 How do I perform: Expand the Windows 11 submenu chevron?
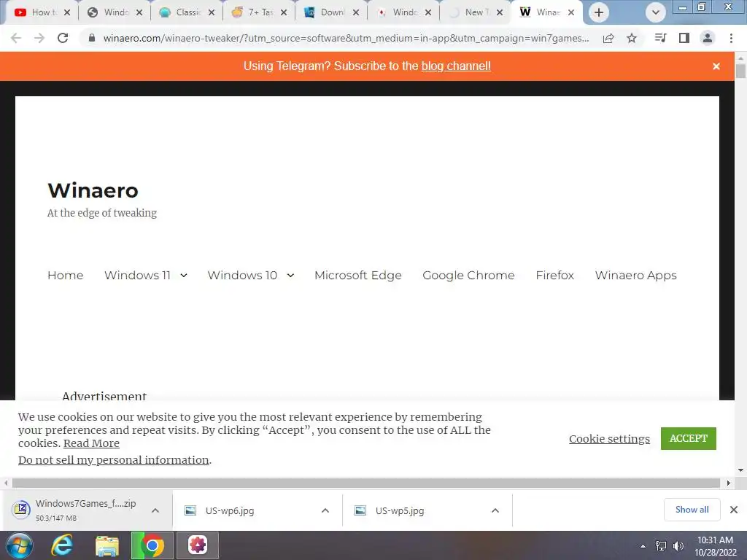(x=184, y=275)
